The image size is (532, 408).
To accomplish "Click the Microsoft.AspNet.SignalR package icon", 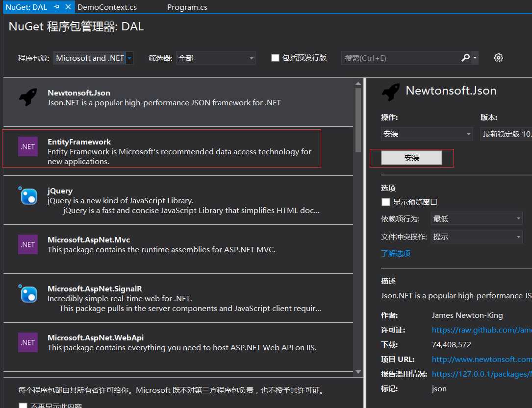I will click(28, 293).
